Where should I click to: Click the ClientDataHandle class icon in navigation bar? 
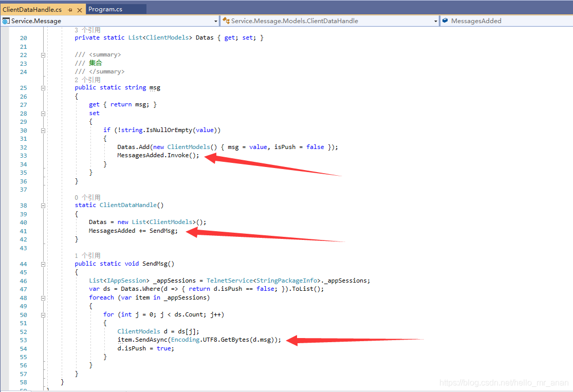tap(226, 21)
